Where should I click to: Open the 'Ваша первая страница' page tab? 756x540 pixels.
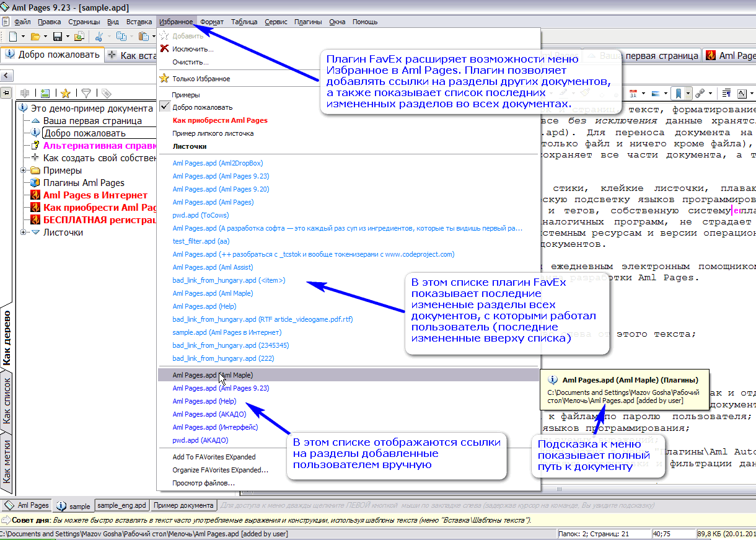click(x=642, y=56)
